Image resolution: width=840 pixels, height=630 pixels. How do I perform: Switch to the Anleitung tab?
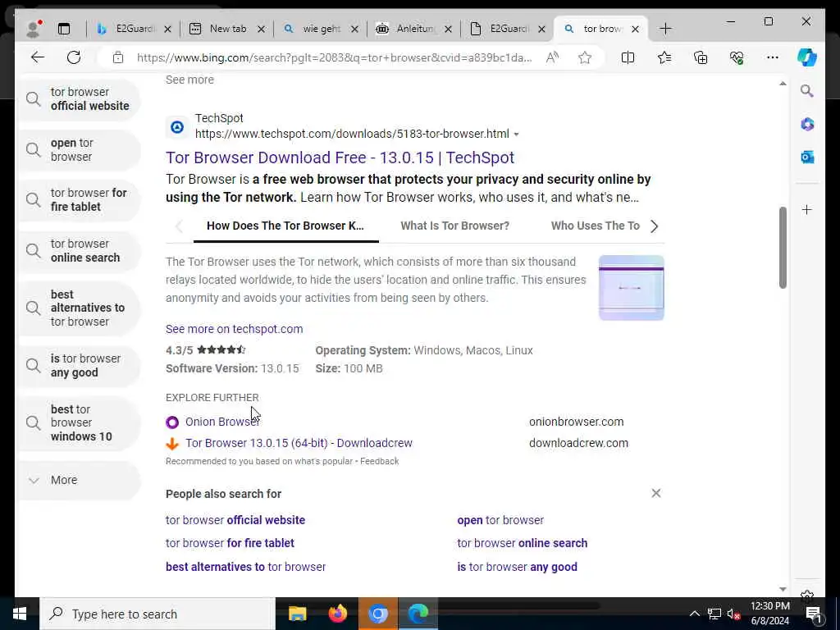point(413,29)
